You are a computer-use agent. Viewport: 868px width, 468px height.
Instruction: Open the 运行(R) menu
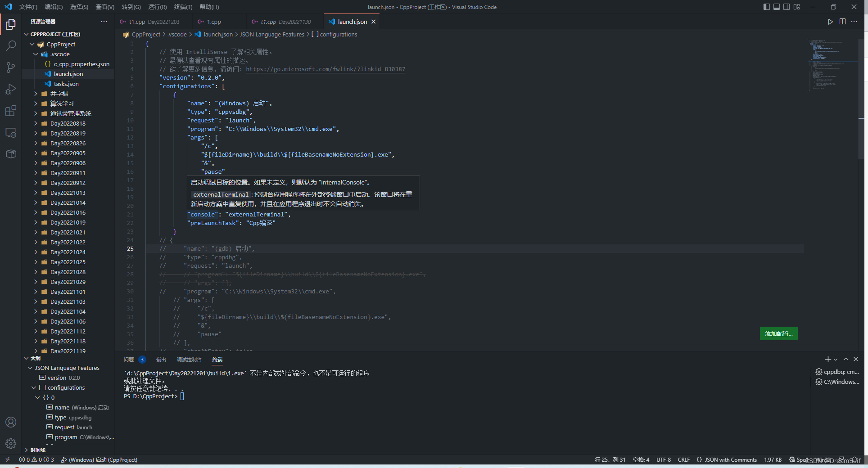click(157, 7)
